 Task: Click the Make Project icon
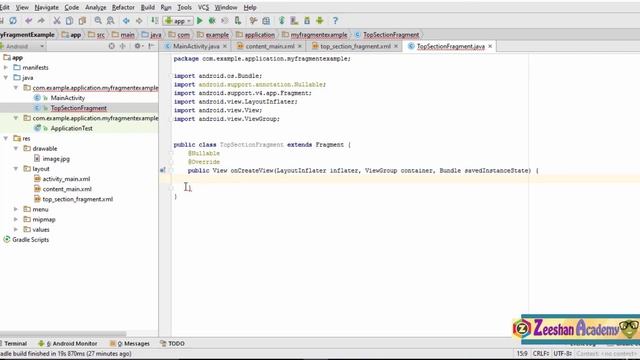(x=154, y=20)
